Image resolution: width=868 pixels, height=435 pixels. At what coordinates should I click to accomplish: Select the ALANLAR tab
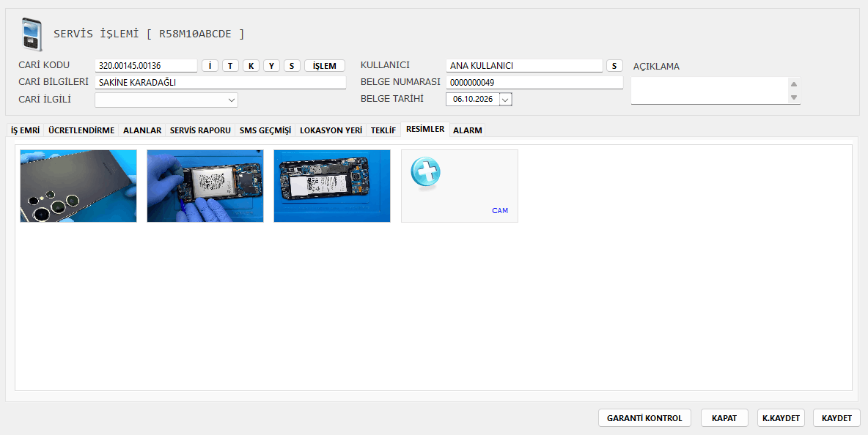[x=142, y=130]
